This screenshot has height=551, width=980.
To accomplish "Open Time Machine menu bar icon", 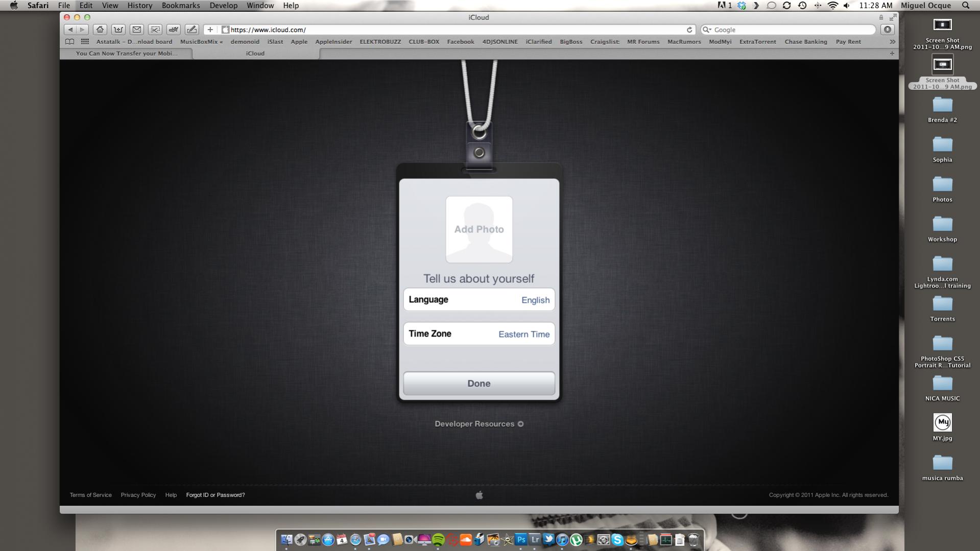I will click(x=802, y=6).
